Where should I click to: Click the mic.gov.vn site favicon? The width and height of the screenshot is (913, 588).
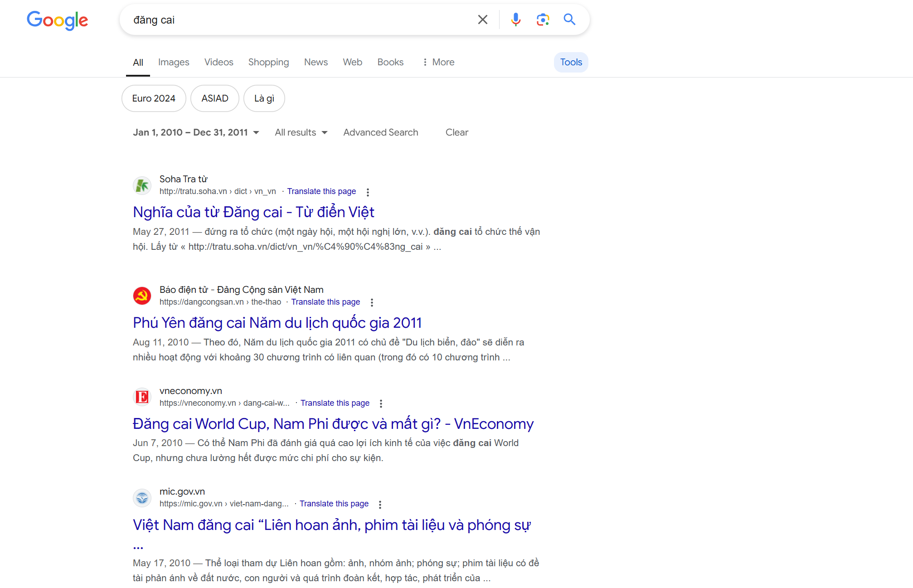pyautogui.click(x=142, y=498)
